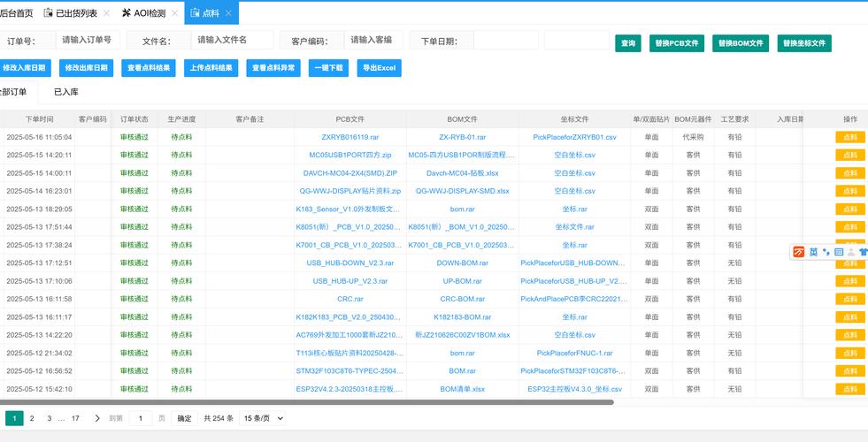This screenshot has width=868, height=442.
Task: Go to page 2
Action: click(x=32, y=418)
